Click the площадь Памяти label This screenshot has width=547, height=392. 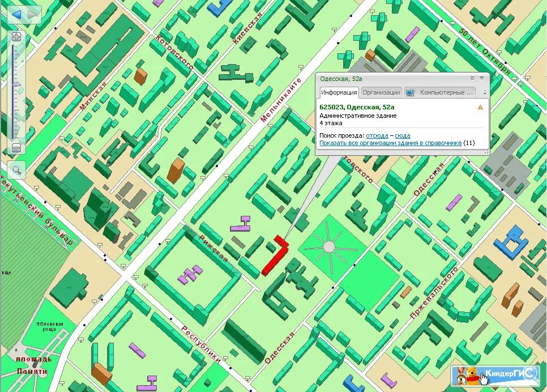tap(33, 365)
